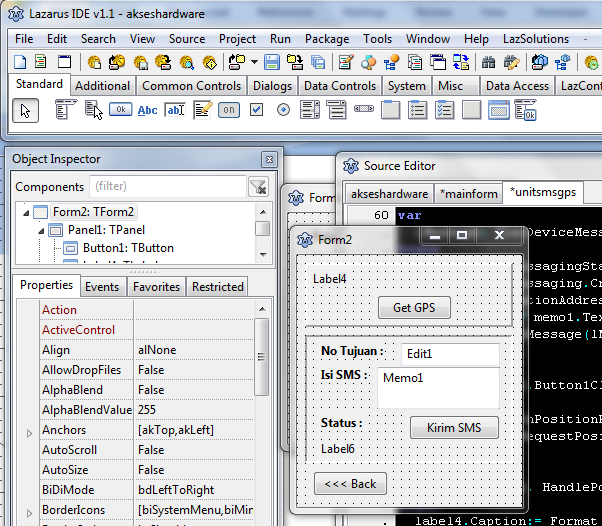Clear the Components filter with funnel icon

258,187
